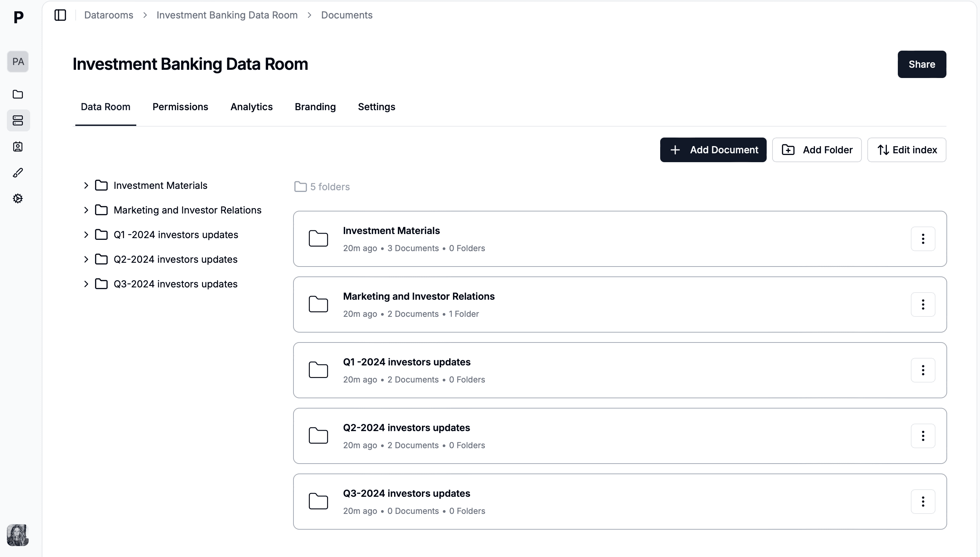Open Datarooms from the breadcrumb

coord(108,15)
